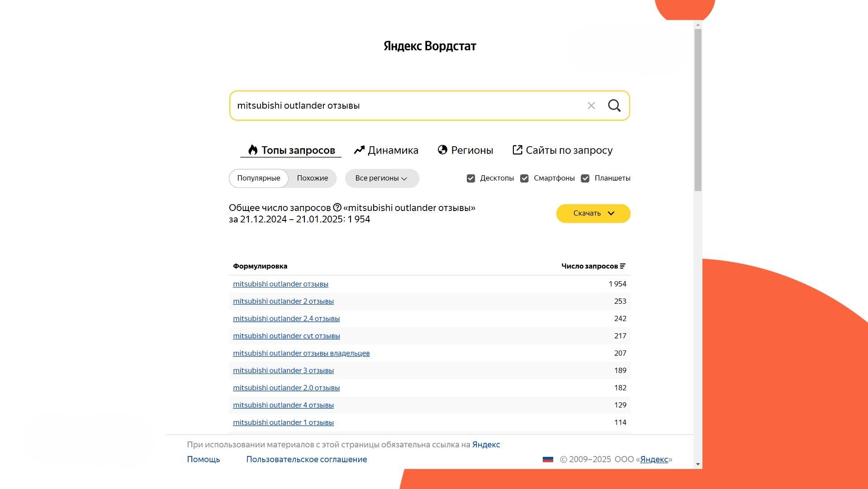868x489 pixels.
Task: Switch to the Похожие option
Action: point(313,178)
